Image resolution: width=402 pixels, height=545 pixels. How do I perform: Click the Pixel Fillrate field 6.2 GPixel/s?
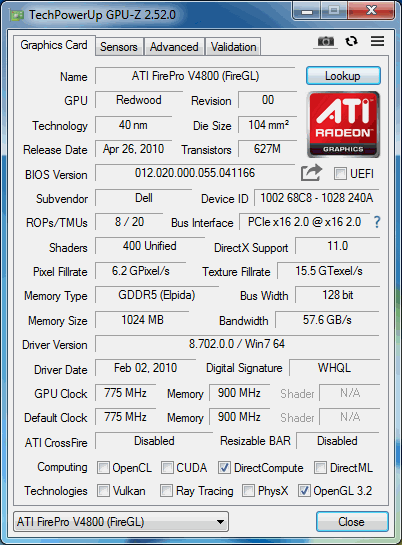(x=141, y=271)
